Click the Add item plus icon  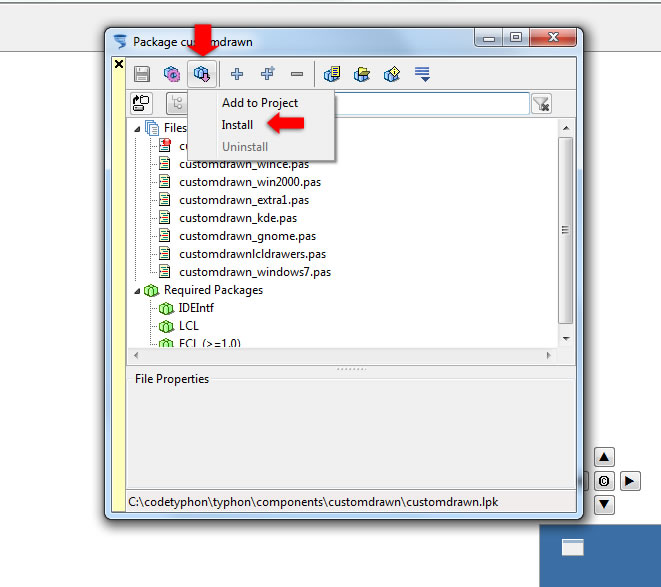237,74
